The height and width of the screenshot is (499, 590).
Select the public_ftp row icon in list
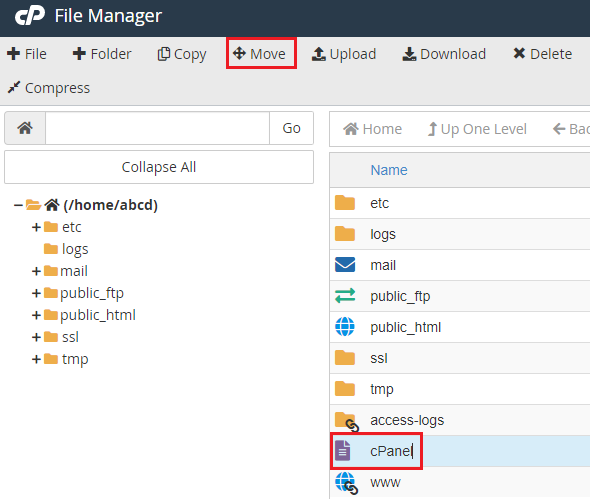[345, 296]
